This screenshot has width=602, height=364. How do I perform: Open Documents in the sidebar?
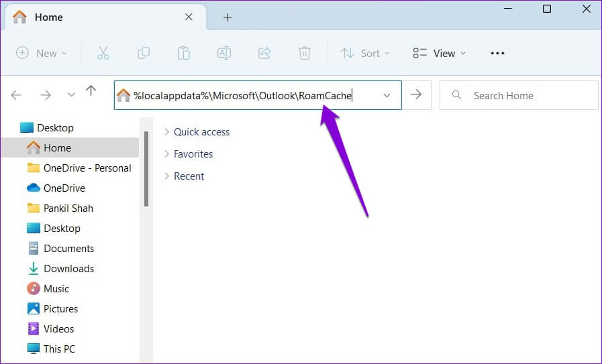tap(60, 249)
